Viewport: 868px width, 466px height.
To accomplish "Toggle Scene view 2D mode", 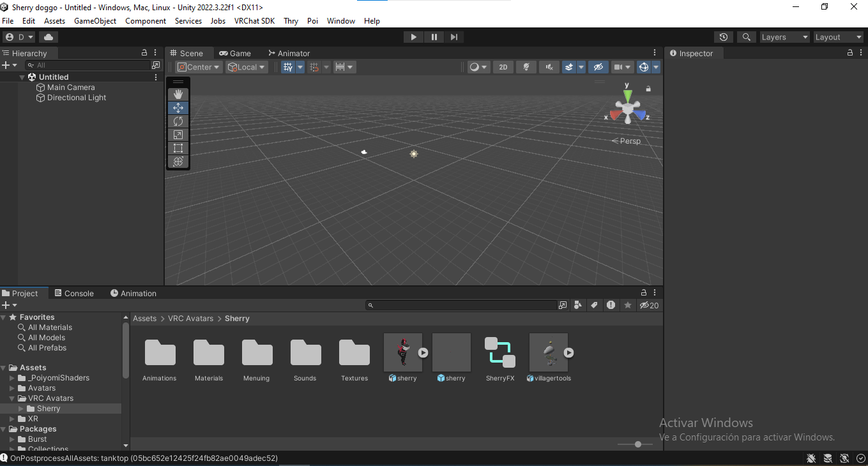I will click(503, 67).
